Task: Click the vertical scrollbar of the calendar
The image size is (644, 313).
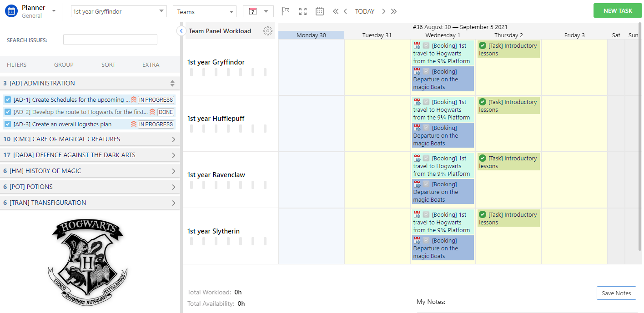Action: click(640, 136)
